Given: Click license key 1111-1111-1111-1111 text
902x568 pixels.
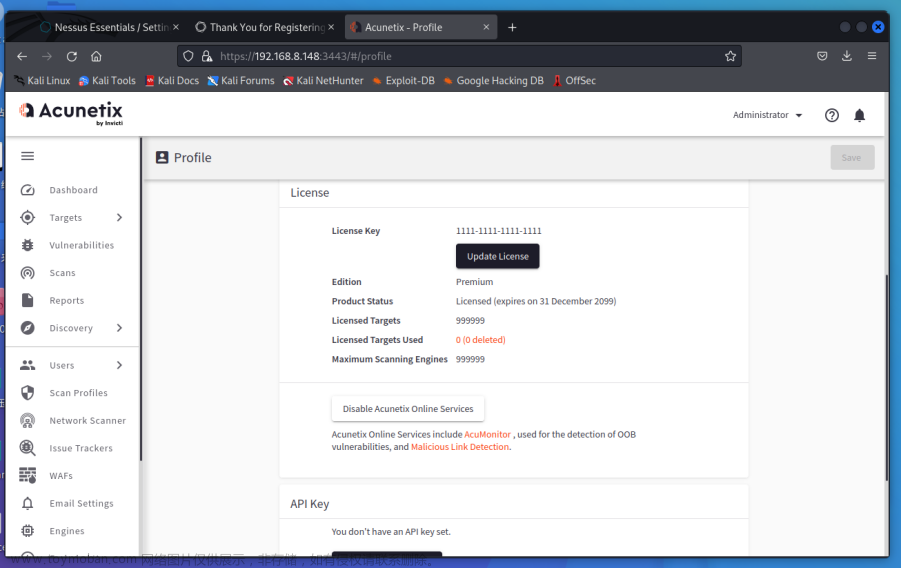Looking at the screenshot, I should point(499,231).
